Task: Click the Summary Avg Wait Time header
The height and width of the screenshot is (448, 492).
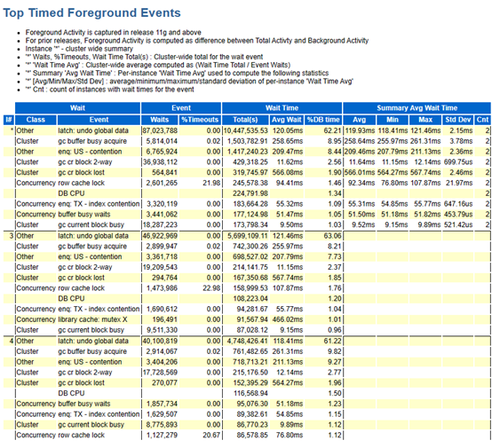Action: click(417, 108)
